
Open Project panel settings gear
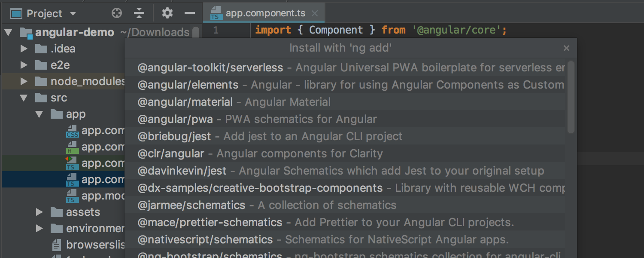coord(167,13)
